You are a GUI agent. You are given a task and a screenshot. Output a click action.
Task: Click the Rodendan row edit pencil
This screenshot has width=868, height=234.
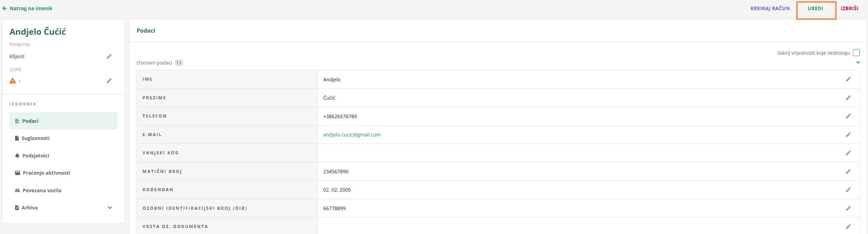point(848,190)
